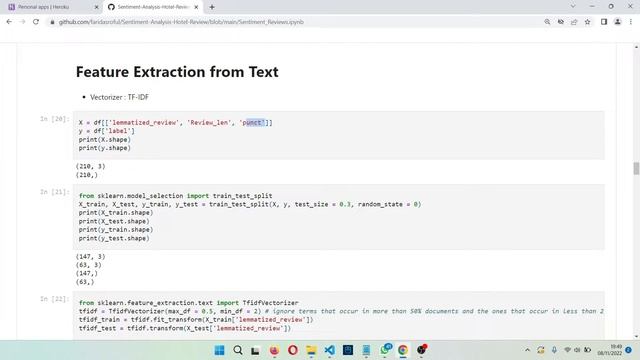Switch to Chrome on the taskbar
640x360 pixels.
[403, 350]
